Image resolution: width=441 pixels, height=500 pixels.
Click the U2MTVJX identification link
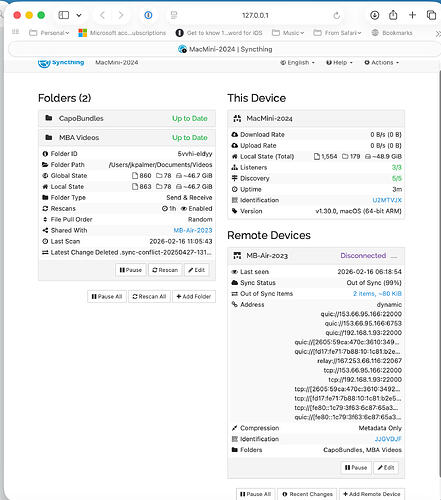tap(387, 200)
